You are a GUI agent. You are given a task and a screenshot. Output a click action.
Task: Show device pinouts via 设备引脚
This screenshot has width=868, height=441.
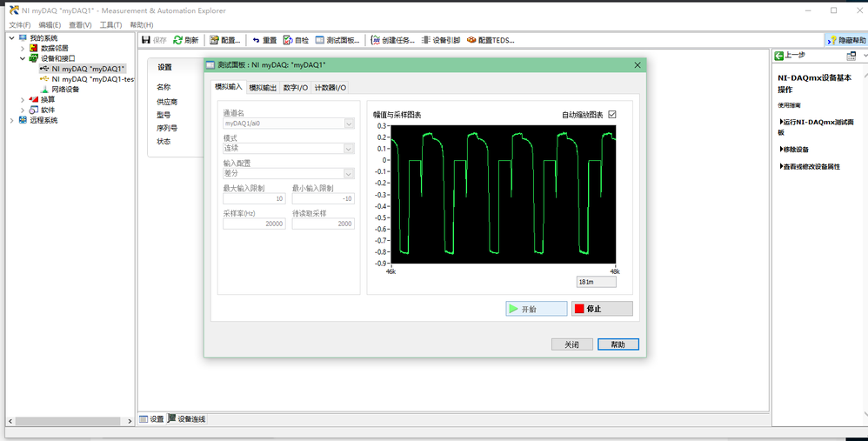point(441,40)
